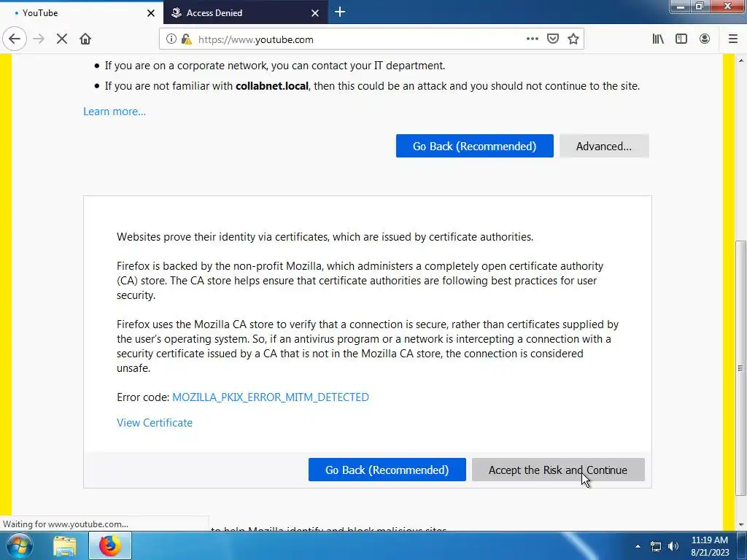The height and width of the screenshot is (560, 747).
Task: Switch to the Access Denied tab
Action: pyautogui.click(x=245, y=13)
